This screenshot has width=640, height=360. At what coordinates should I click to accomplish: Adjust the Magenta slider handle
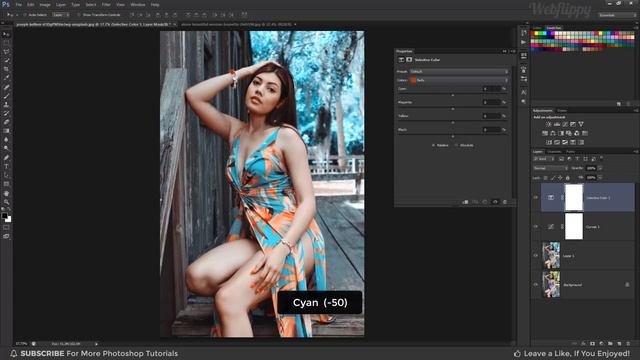point(452,109)
